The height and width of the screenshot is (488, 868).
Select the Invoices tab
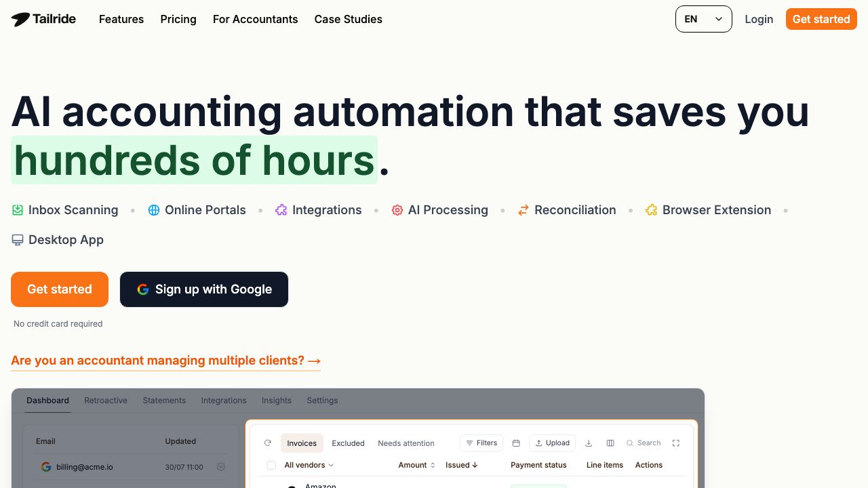[302, 443]
